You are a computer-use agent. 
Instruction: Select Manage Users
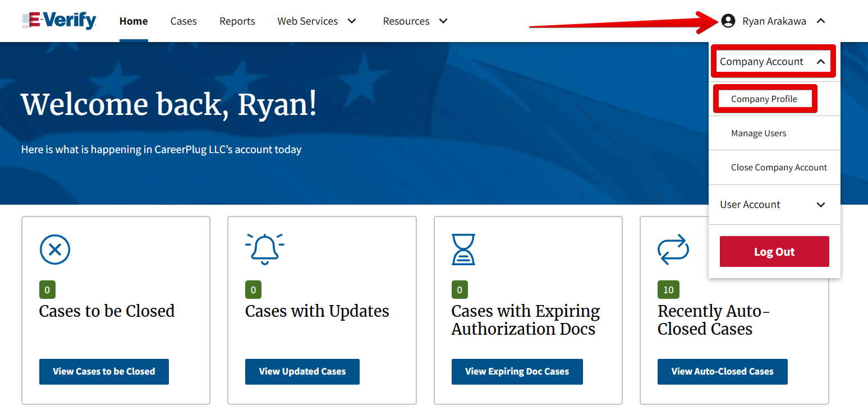click(x=759, y=133)
